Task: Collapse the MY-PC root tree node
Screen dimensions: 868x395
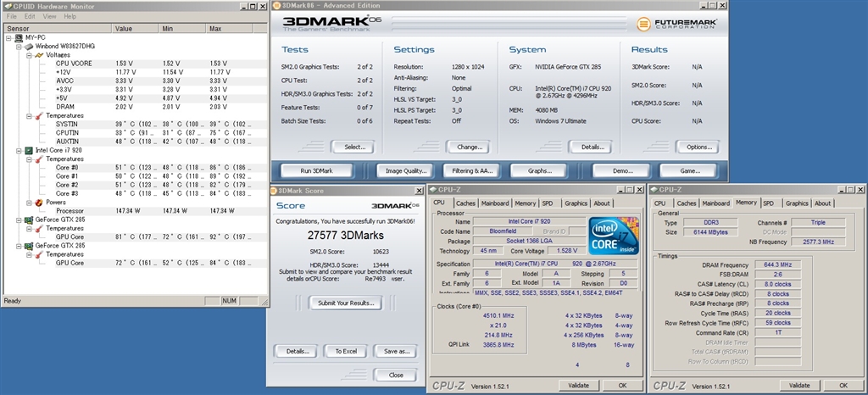Action: (8, 38)
